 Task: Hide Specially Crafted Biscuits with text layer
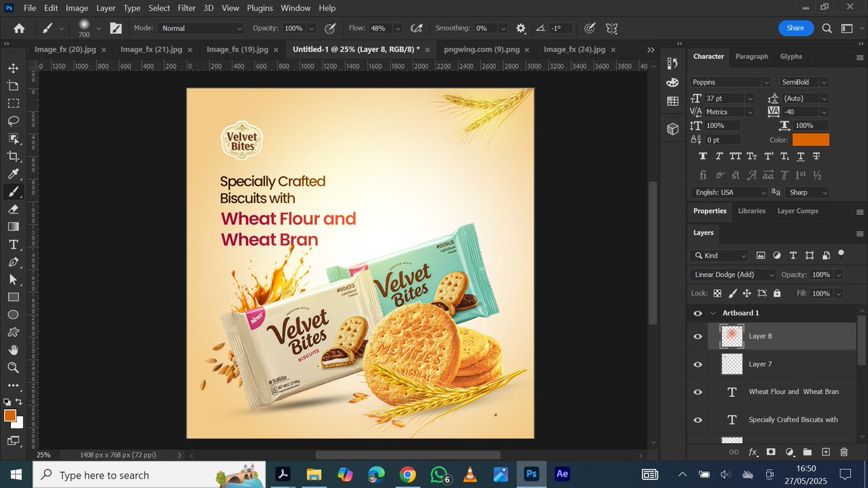tap(698, 420)
